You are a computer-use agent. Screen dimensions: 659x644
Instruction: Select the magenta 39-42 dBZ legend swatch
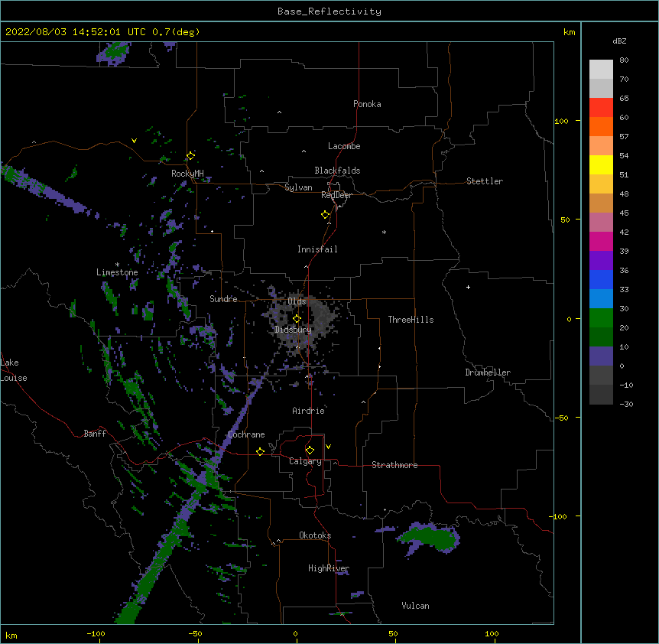click(601, 242)
